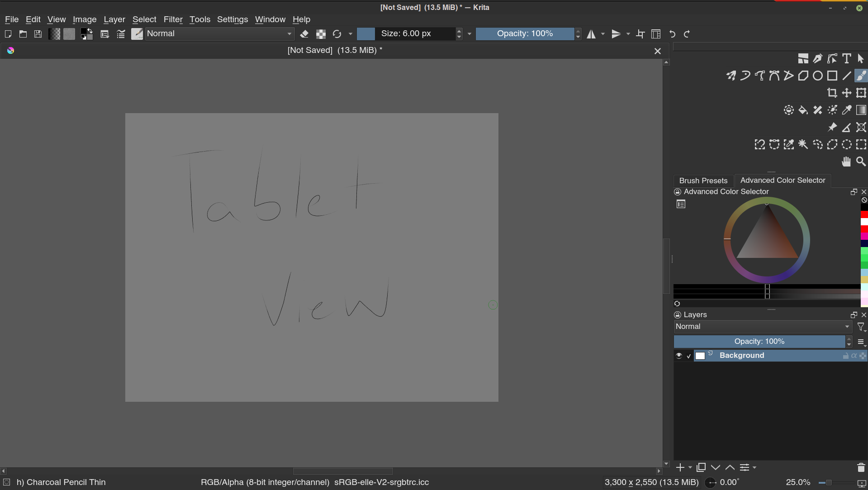
Task: Select the Pan hand tool
Action: point(846,162)
